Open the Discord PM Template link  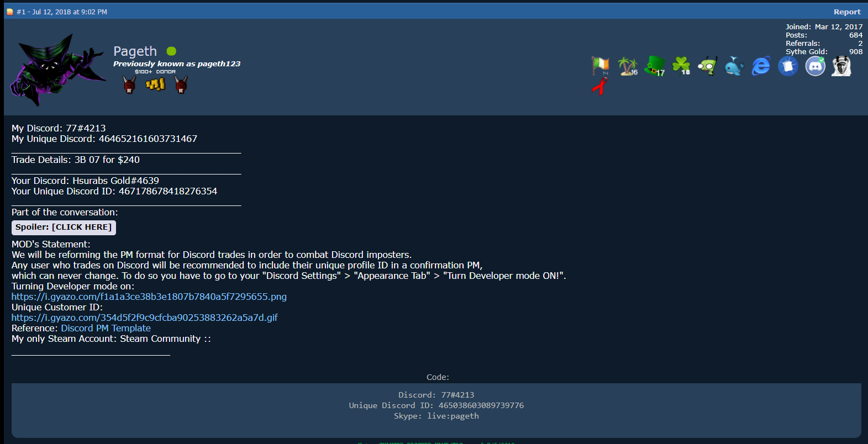coord(106,328)
